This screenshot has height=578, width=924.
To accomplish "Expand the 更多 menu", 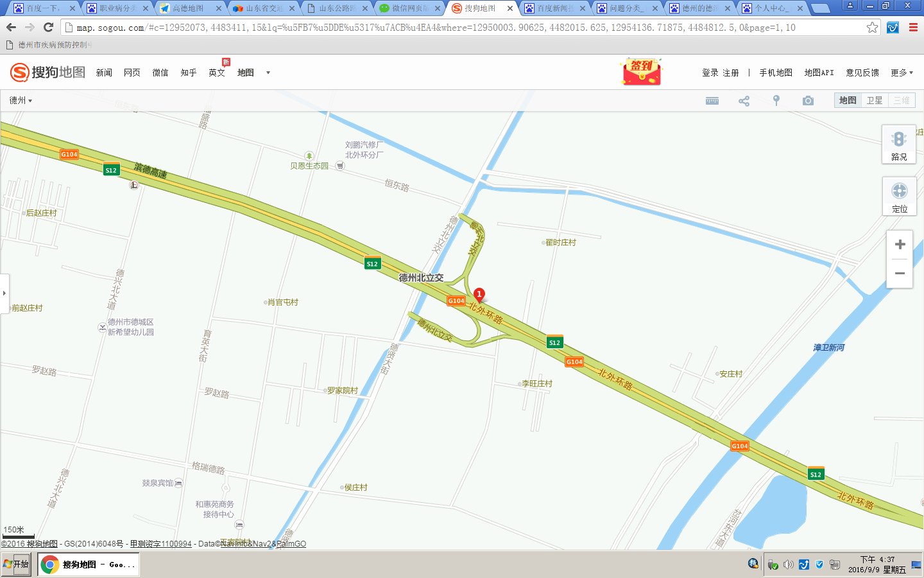I will [902, 73].
